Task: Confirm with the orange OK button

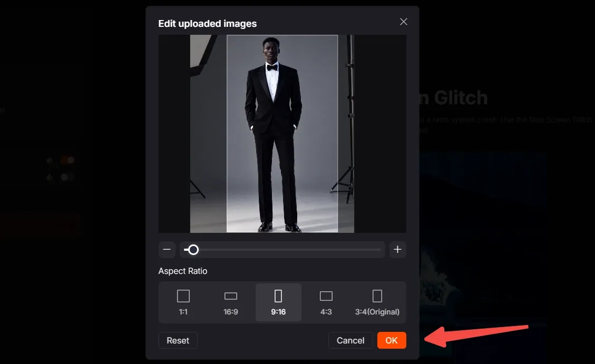Action: (392, 340)
